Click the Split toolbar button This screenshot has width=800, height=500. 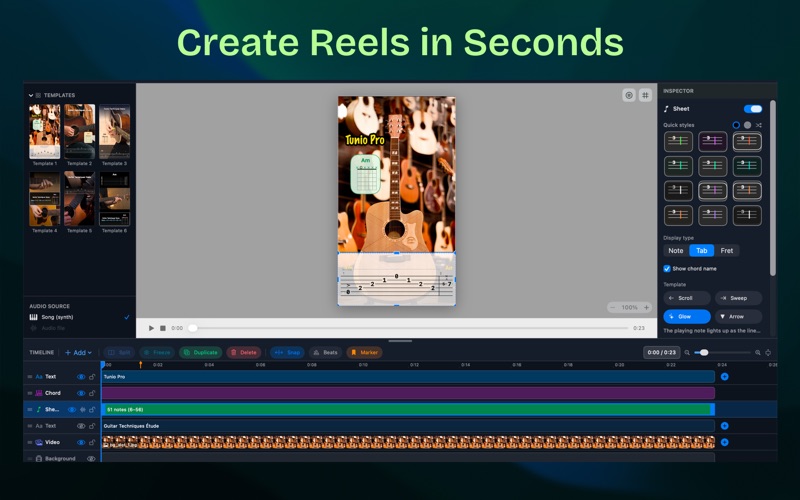tap(119, 353)
